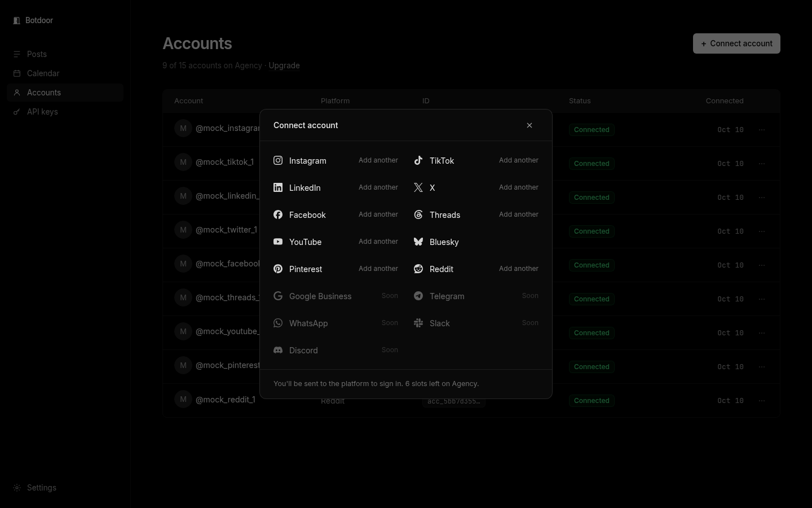
Task: Click the Discord icon
Action: 278,350
